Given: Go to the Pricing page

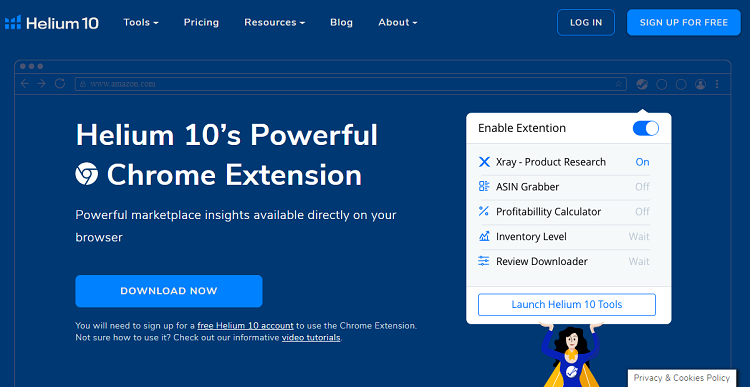Looking at the screenshot, I should [x=201, y=22].
